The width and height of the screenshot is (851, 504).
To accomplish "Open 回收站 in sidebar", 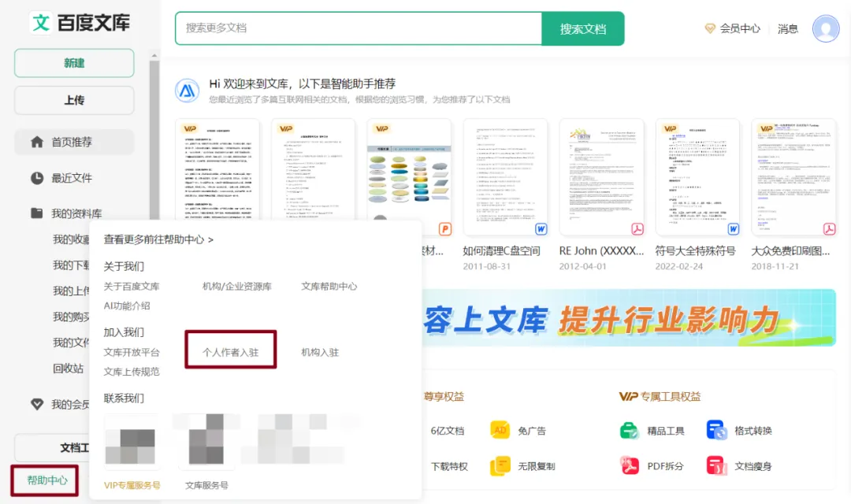I will coord(68,369).
